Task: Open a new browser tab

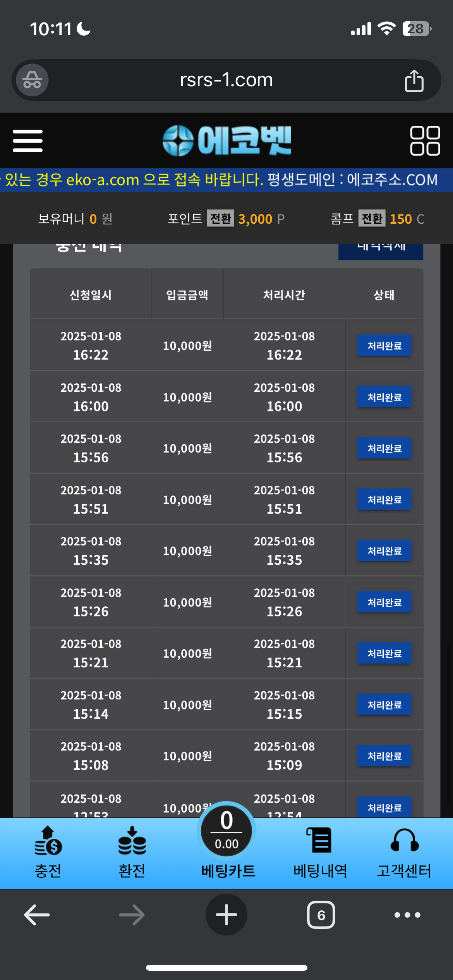Action: [x=226, y=915]
